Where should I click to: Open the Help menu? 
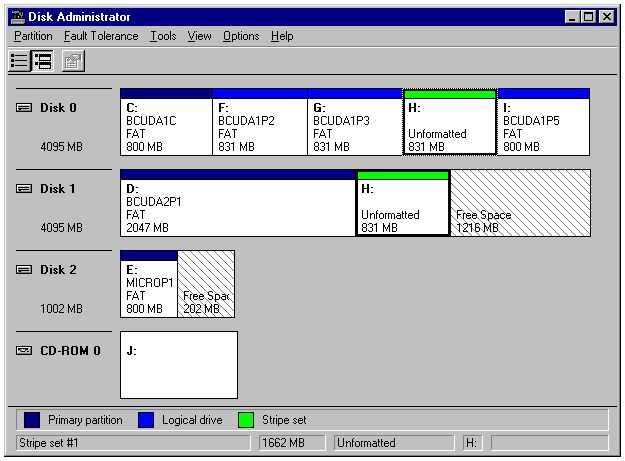point(282,36)
